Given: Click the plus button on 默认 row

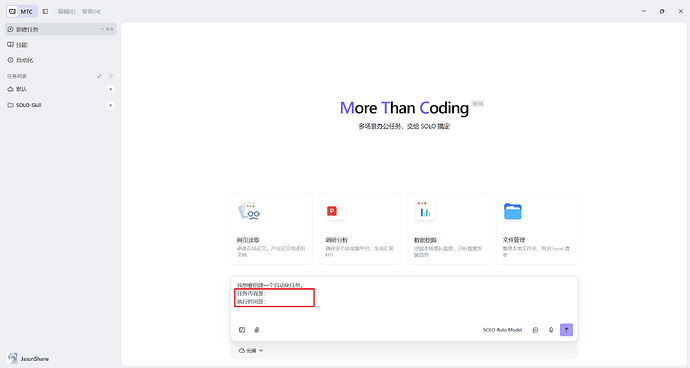Looking at the screenshot, I should [110, 89].
